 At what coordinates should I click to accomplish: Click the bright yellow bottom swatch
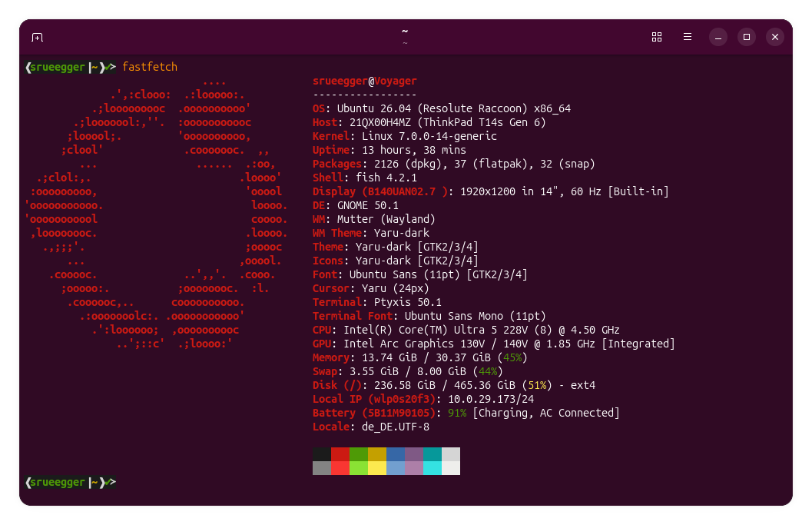click(x=377, y=468)
